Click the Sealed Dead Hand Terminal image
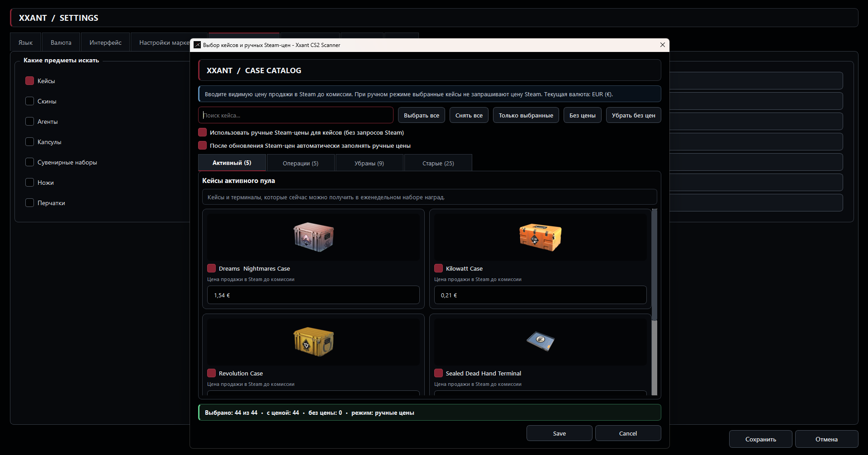Screen dimensions: 868x455 (541, 341)
